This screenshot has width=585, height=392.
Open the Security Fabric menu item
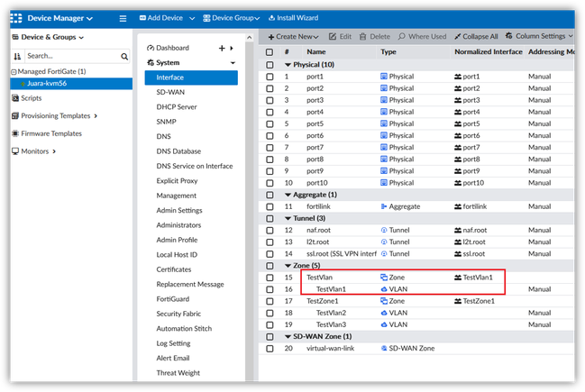[x=178, y=314]
